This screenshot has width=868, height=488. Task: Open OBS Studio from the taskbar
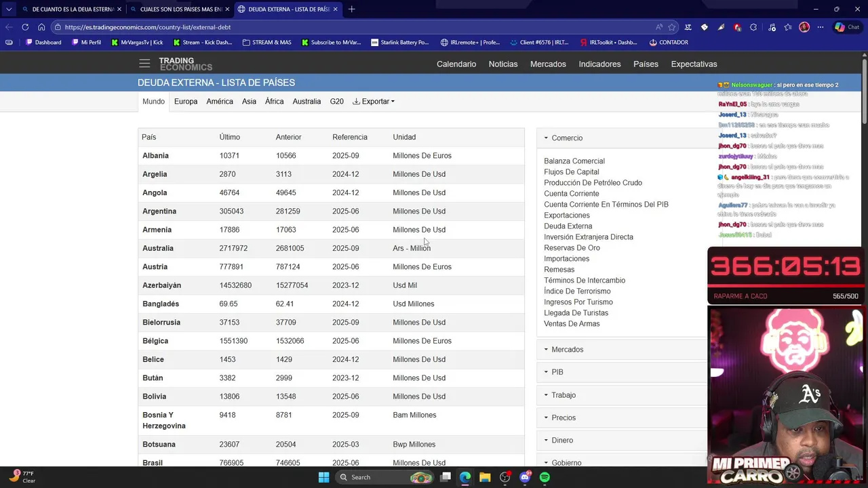click(x=505, y=477)
